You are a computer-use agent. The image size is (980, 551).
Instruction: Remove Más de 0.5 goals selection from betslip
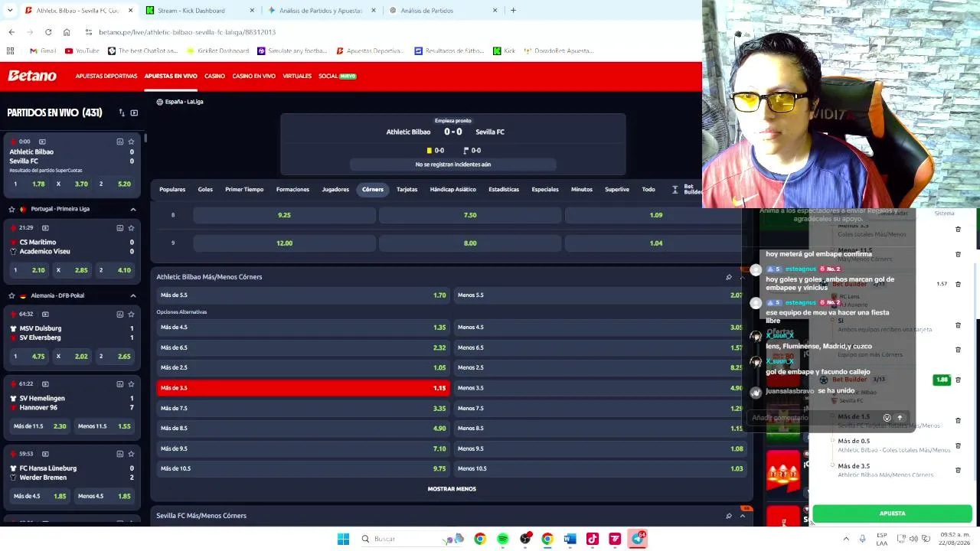tap(958, 445)
